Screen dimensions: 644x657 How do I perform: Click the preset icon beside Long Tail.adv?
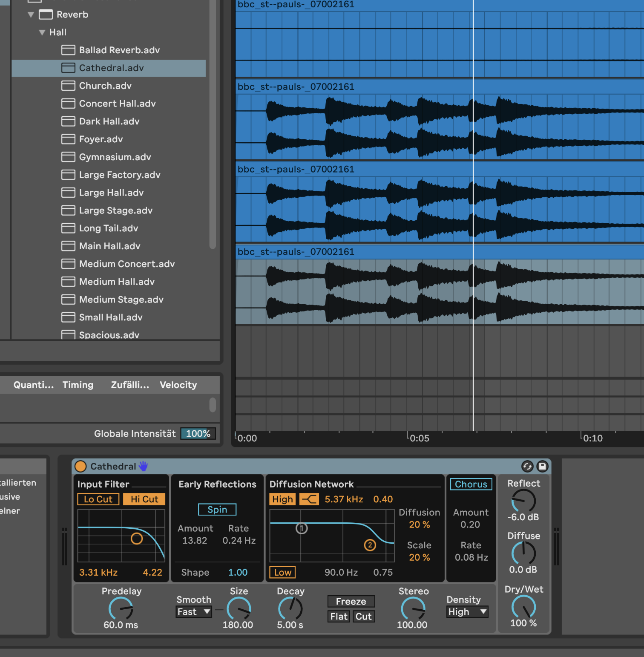[x=68, y=228]
